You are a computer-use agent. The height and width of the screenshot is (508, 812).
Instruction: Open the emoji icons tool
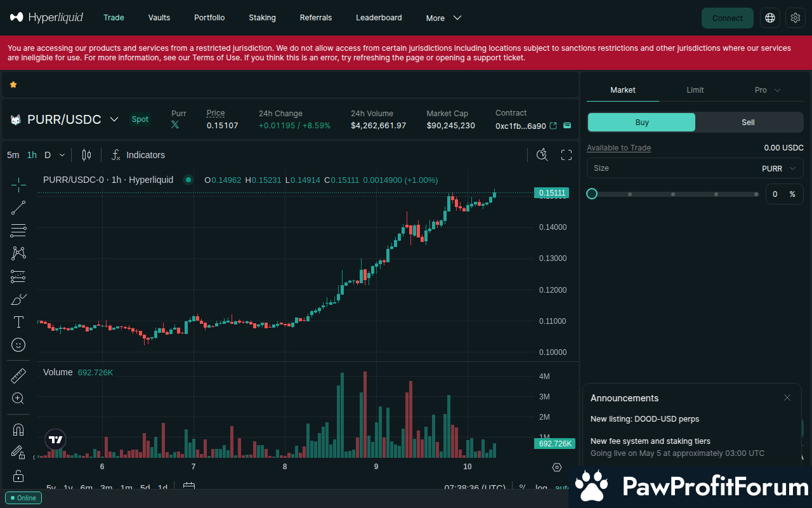pyautogui.click(x=18, y=345)
